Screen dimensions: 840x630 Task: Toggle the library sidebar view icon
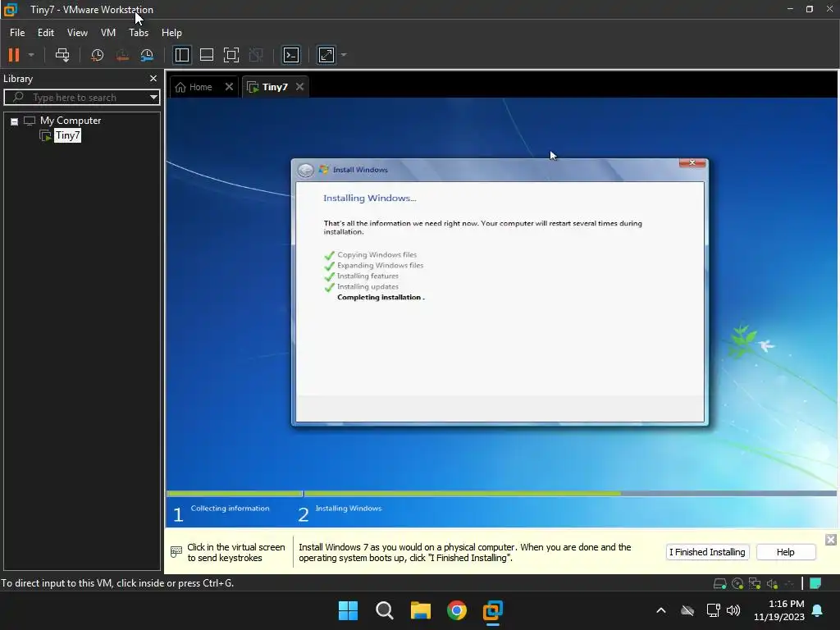182,55
